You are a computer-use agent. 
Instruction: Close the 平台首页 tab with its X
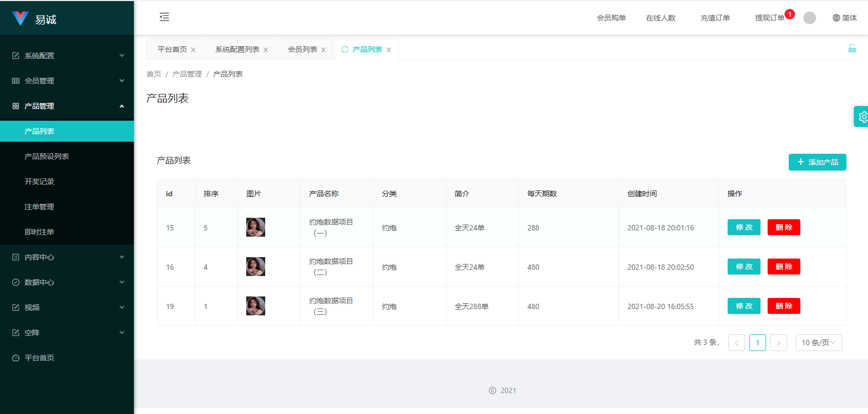(193, 50)
